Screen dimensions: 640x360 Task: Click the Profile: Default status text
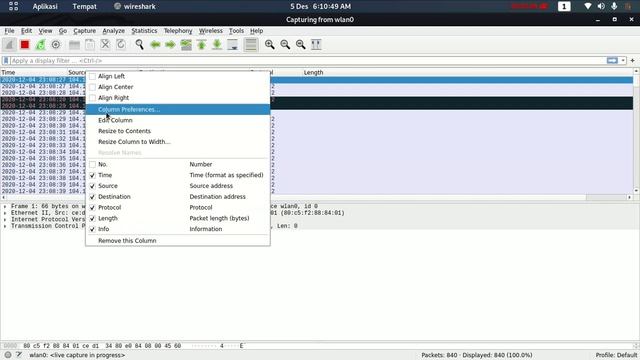616,355
